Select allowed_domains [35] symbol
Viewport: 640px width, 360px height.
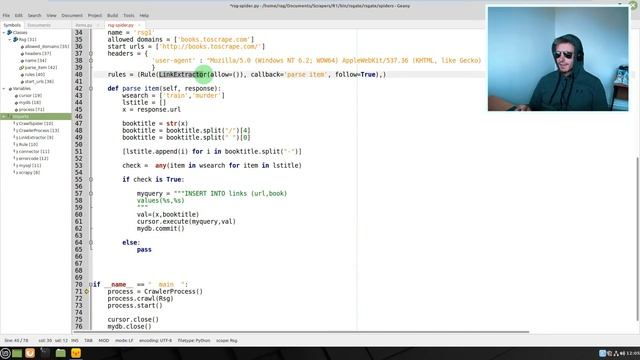coord(47,47)
